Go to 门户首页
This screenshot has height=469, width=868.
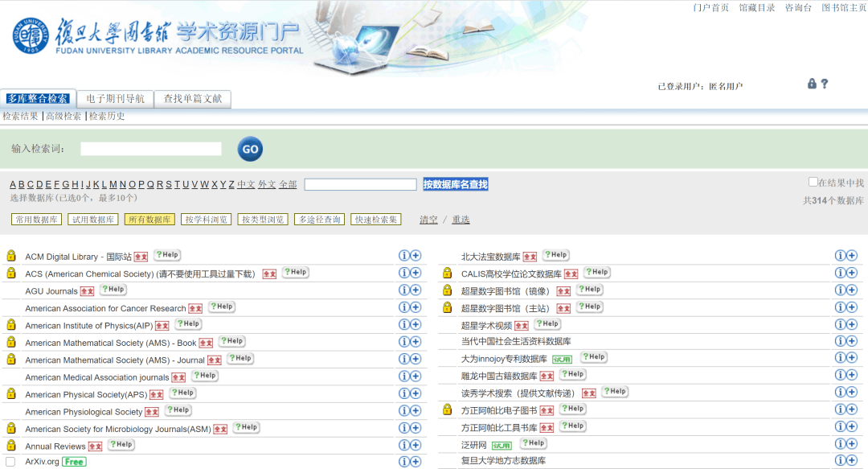click(710, 8)
